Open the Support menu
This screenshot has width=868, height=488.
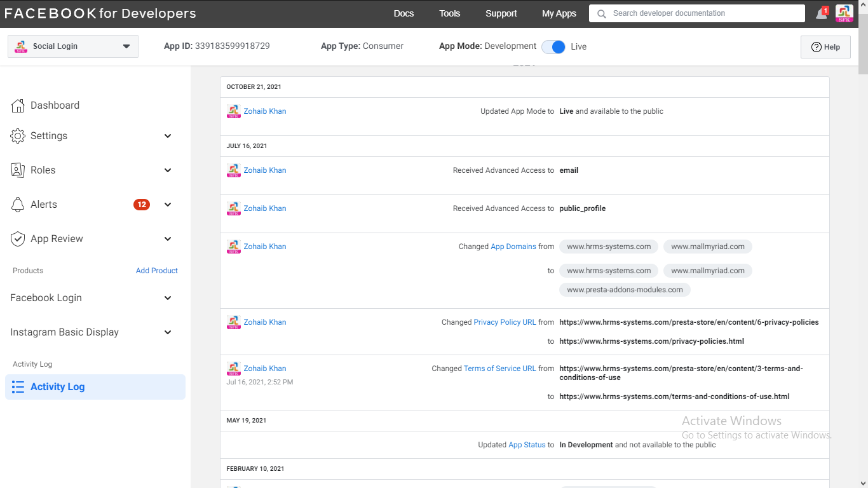[501, 13]
